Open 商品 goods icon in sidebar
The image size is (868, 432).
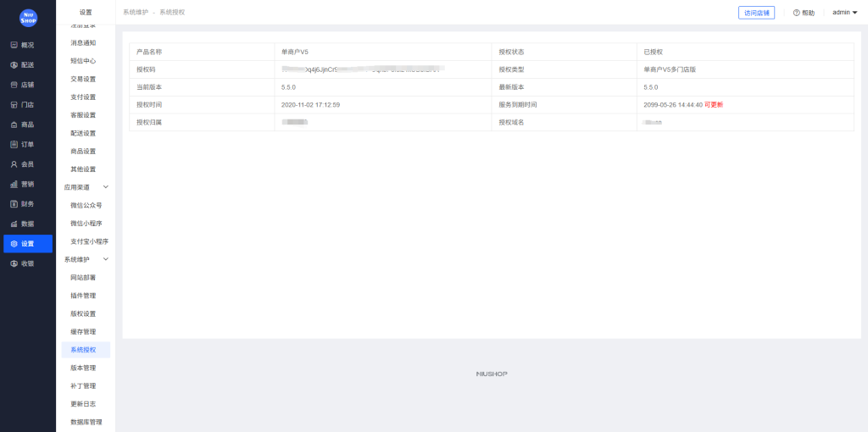14,125
